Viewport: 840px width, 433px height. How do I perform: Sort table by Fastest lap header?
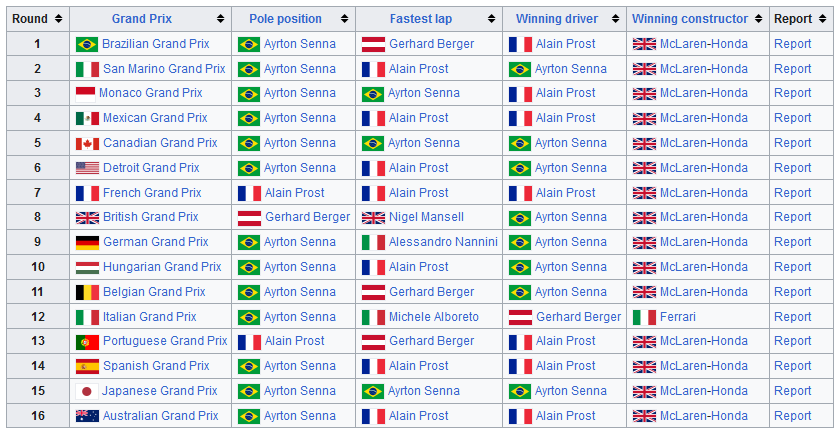pyautogui.click(x=492, y=19)
